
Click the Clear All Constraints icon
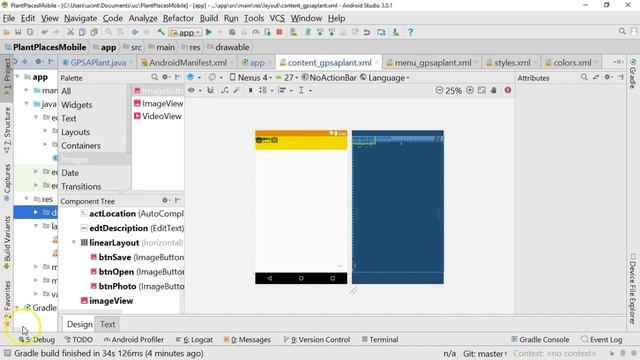click(x=224, y=90)
